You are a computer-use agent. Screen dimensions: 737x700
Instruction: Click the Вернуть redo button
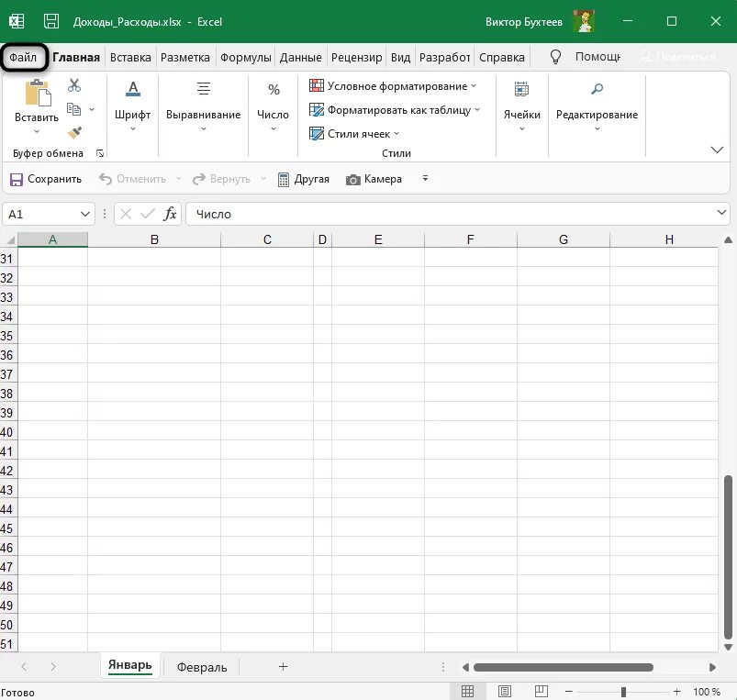pos(222,179)
